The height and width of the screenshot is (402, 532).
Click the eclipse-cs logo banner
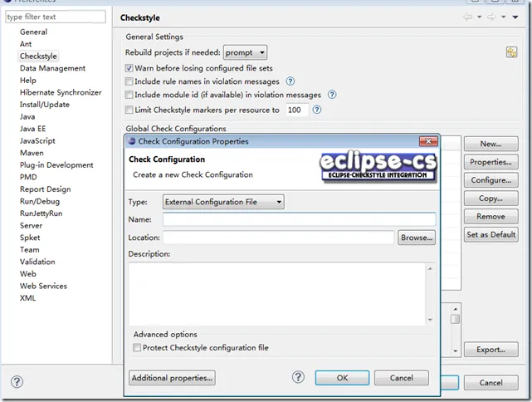point(378,167)
